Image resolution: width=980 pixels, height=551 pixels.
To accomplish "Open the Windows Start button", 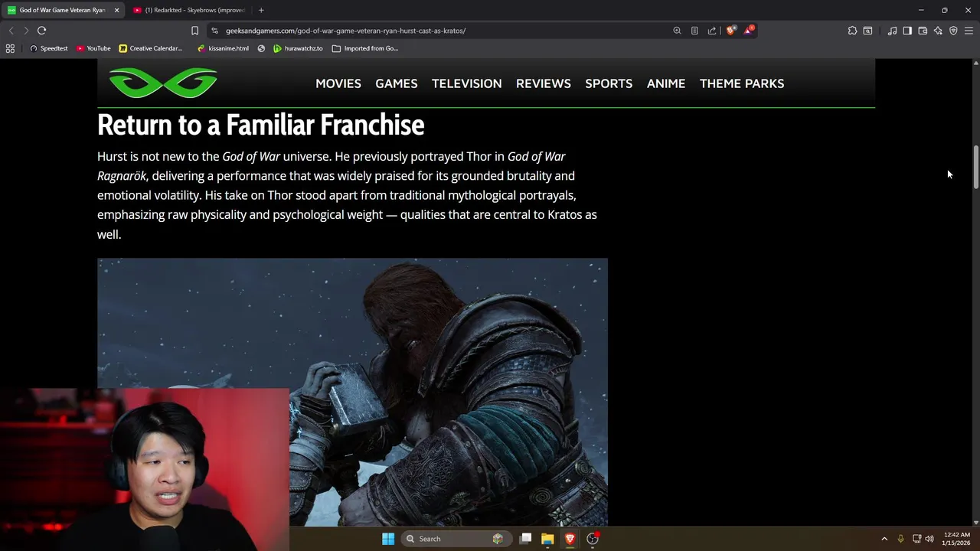I will pyautogui.click(x=388, y=539).
